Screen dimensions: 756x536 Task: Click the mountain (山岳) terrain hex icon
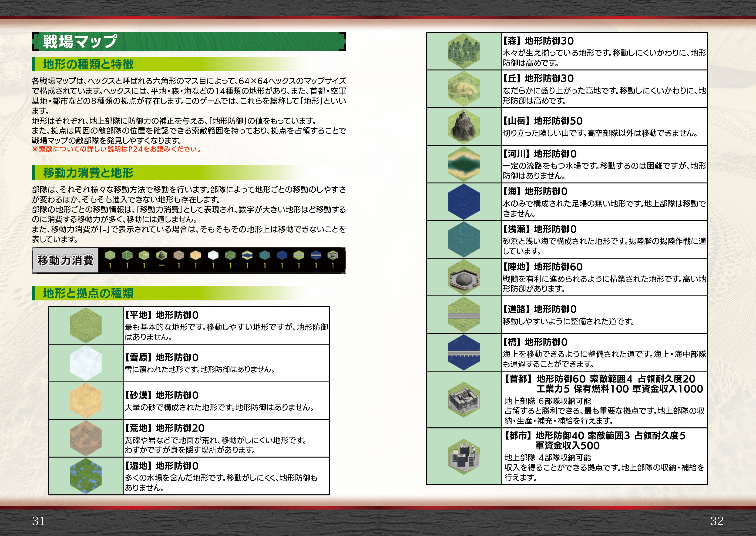[x=463, y=126]
